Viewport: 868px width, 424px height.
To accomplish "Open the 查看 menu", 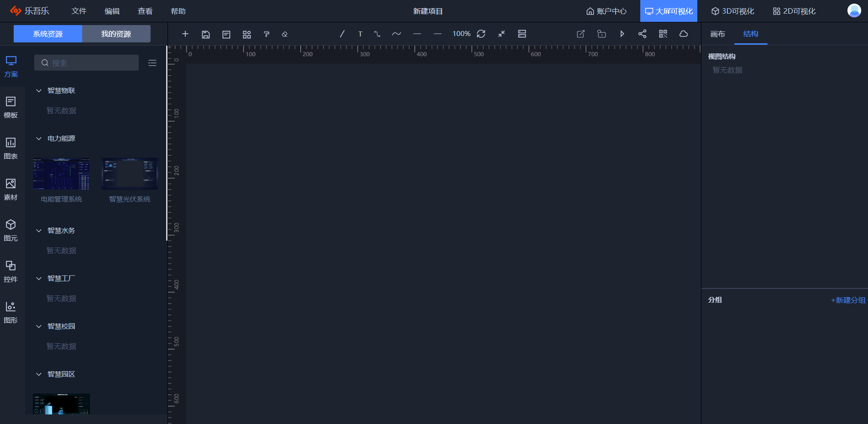I will click(145, 11).
